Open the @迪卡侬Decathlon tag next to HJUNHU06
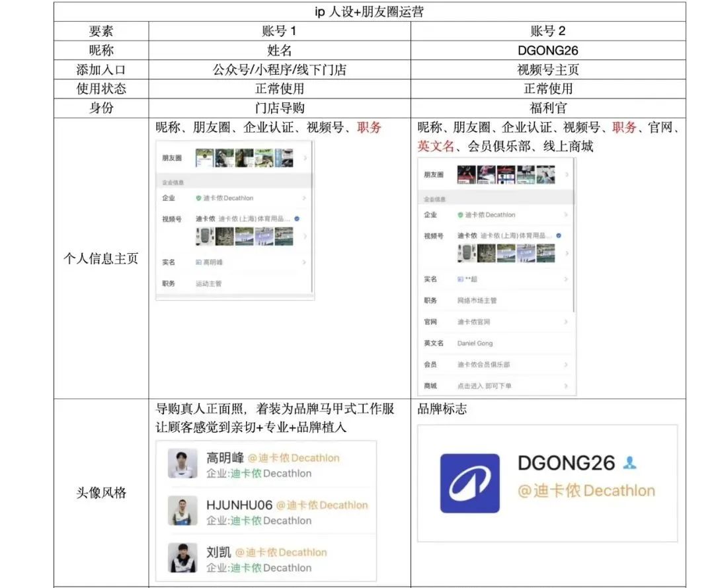The width and height of the screenshot is (714, 588). pyautogui.click(x=322, y=505)
